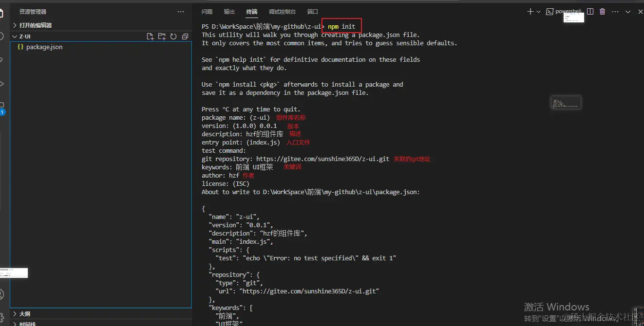The width and height of the screenshot is (644, 326).
Task: Click the 'About to write to' line
Action: [311, 192]
